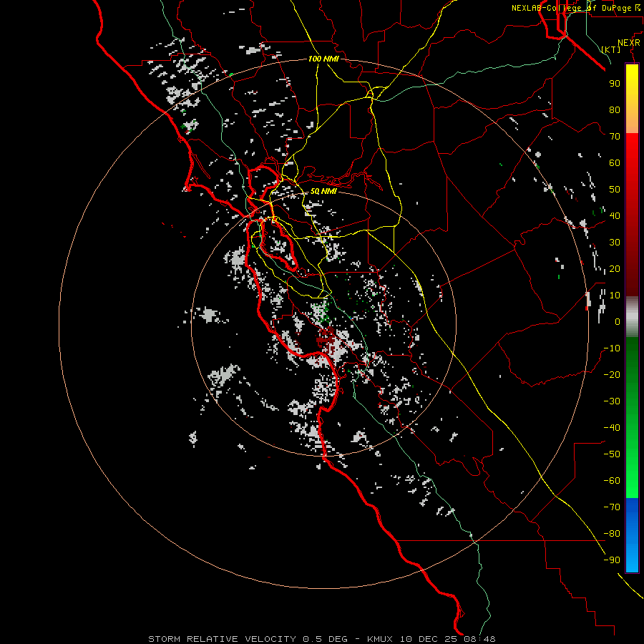This screenshot has height=644, width=644.
Task: Click the blue bottom segment of the color scale
Action: point(632,535)
